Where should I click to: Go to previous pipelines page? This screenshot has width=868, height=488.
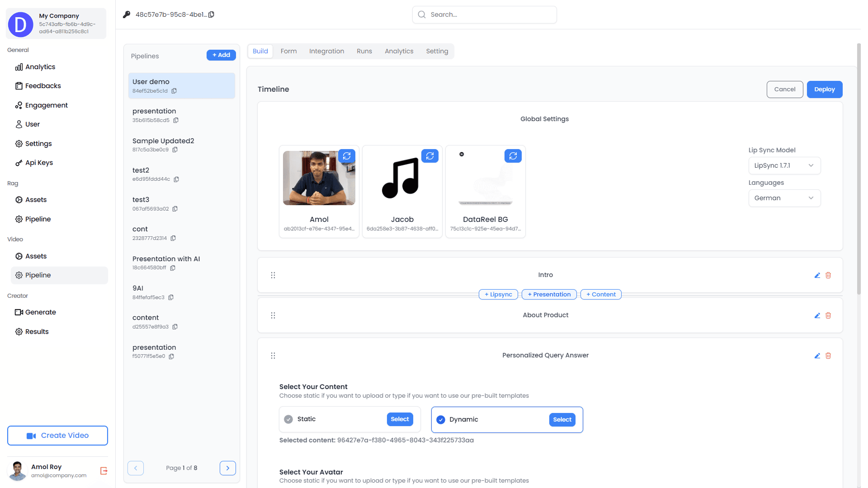coord(136,468)
